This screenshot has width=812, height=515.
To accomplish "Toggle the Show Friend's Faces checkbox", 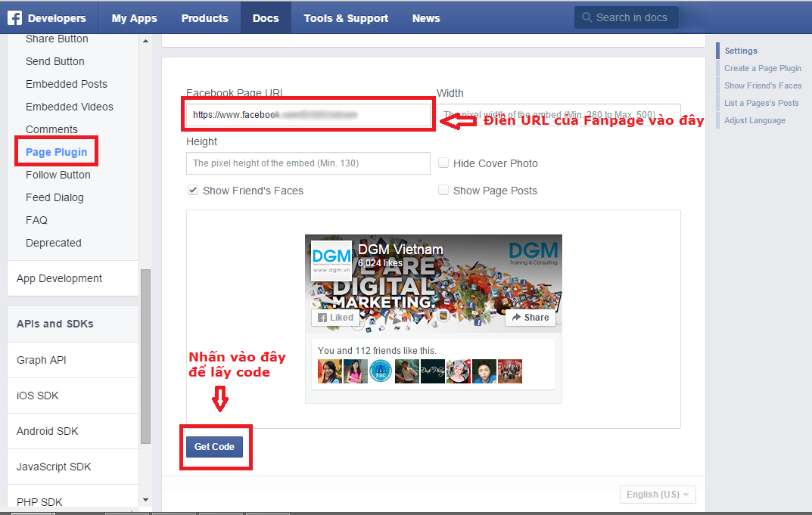I will click(193, 190).
